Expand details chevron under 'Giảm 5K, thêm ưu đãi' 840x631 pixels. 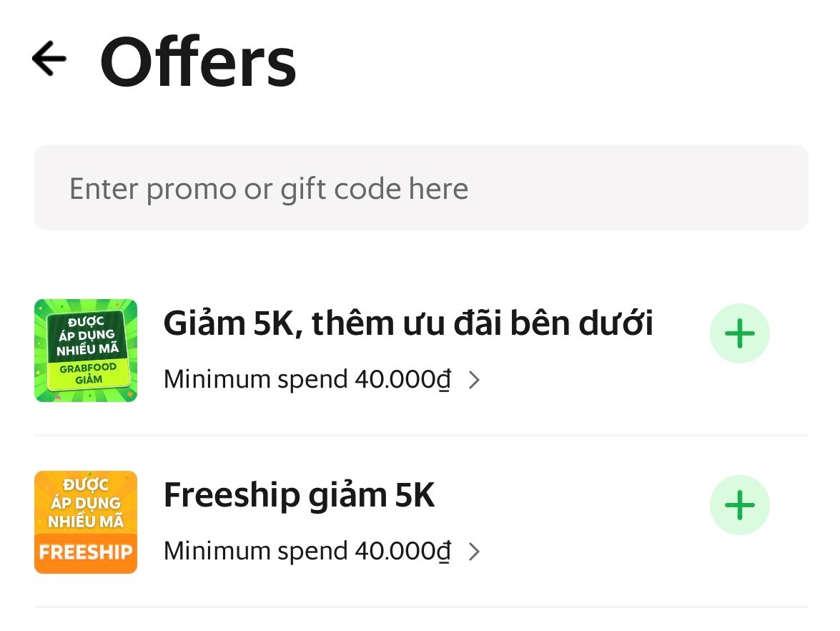(x=473, y=380)
